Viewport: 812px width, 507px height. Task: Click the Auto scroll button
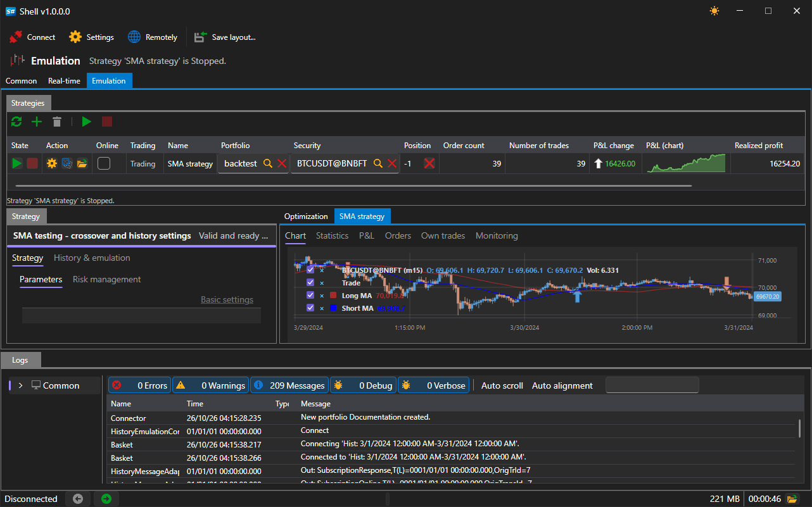point(502,385)
